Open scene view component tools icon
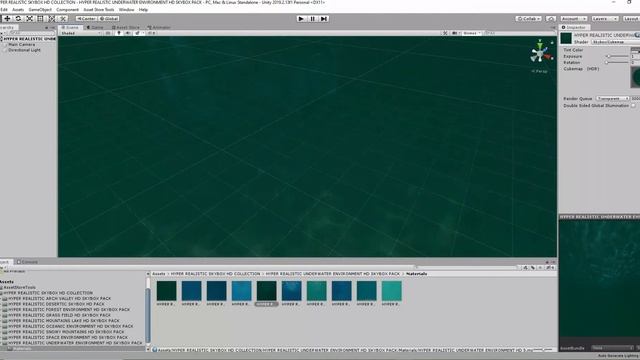This screenshot has height=360, width=640. tap(445, 33)
